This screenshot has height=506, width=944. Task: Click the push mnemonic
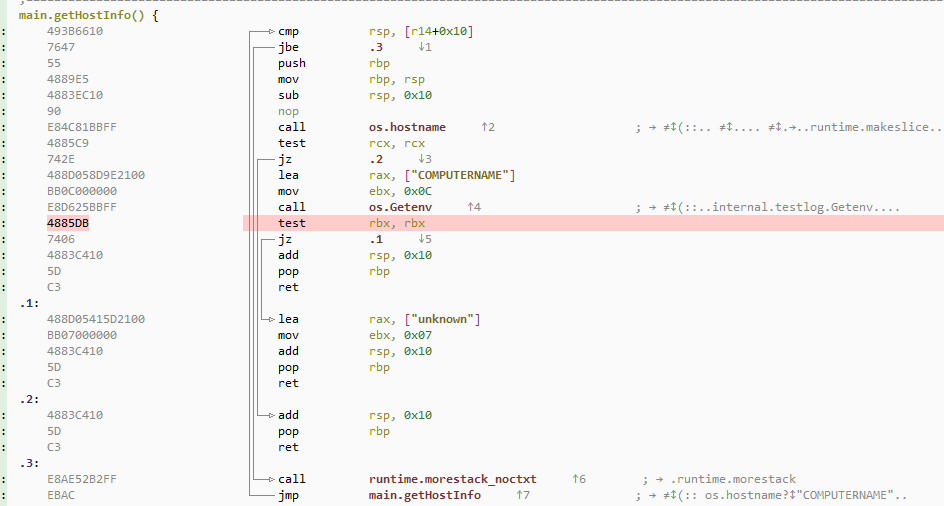tap(291, 63)
